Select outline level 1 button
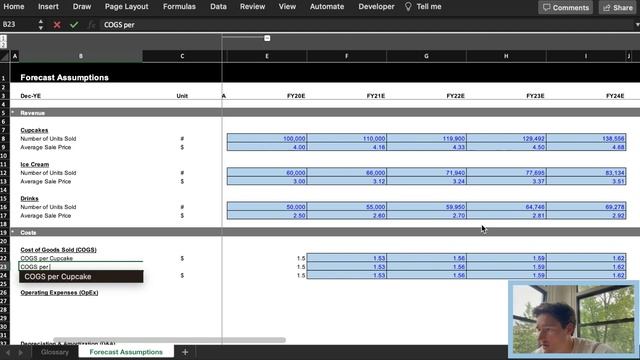The width and height of the screenshot is (640, 360). click(x=3, y=38)
